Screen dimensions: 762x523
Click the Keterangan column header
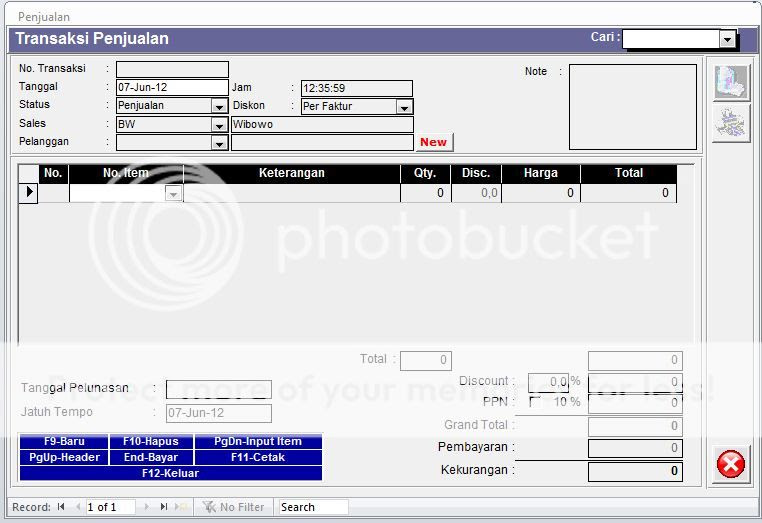tap(292, 174)
